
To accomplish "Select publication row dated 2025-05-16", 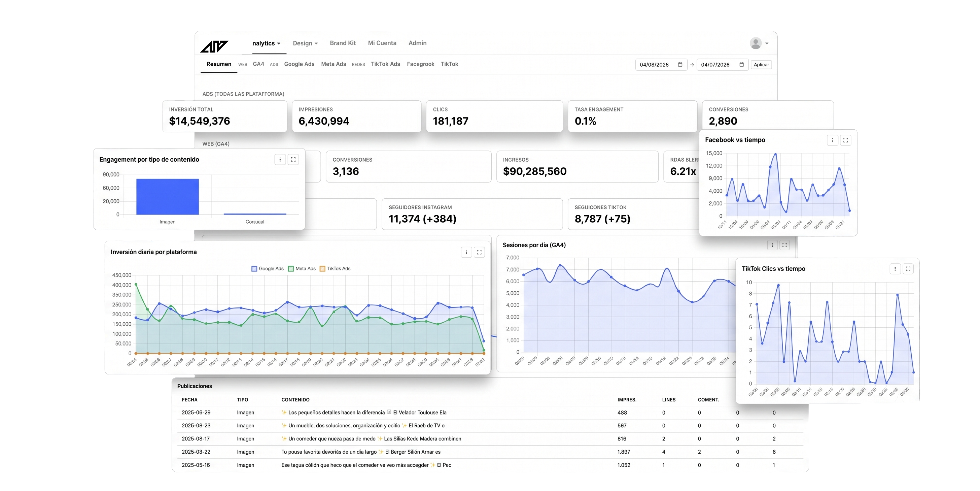I will coord(490,465).
